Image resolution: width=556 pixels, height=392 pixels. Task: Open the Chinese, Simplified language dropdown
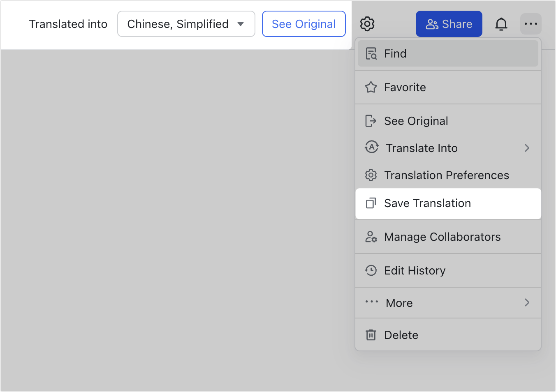coord(186,24)
